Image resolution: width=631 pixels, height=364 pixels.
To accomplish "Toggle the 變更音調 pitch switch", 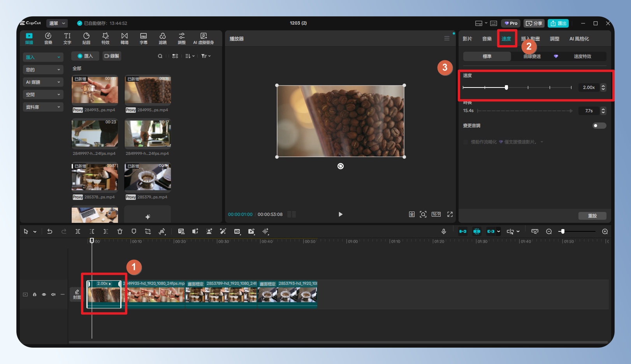I will [x=599, y=126].
